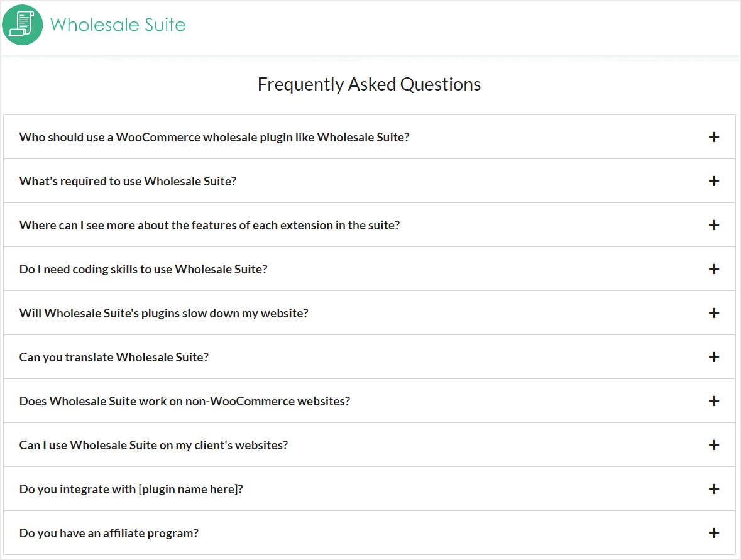Open 'Will Wholesale Suite's plugins slow down my website?'
The width and height of the screenshot is (741, 560).
(370, 313)
